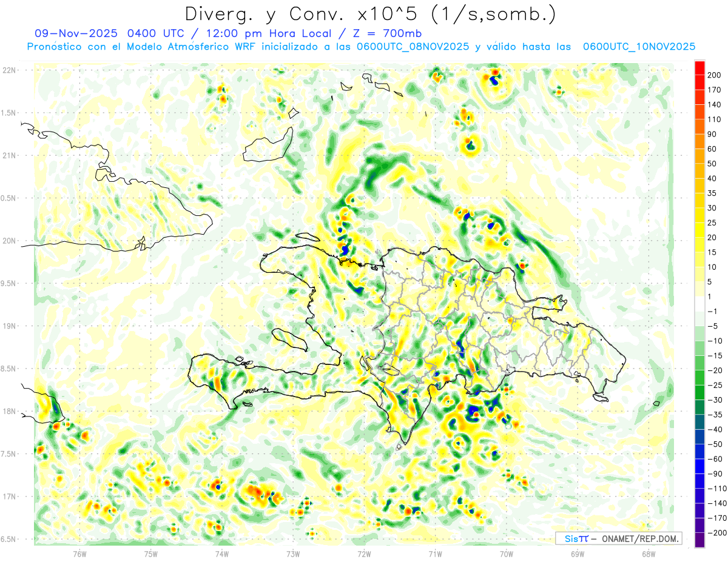Pick the white swatch between 1 and -1
This screenshot has height=562, width=728.
click(699, 304)
